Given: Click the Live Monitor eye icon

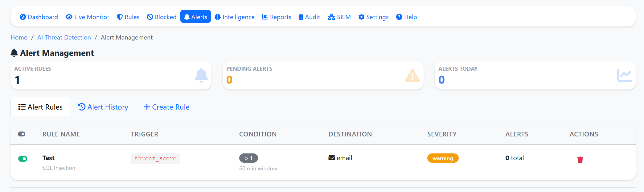Looking at the screenshot, I should [x=68, y=17].
